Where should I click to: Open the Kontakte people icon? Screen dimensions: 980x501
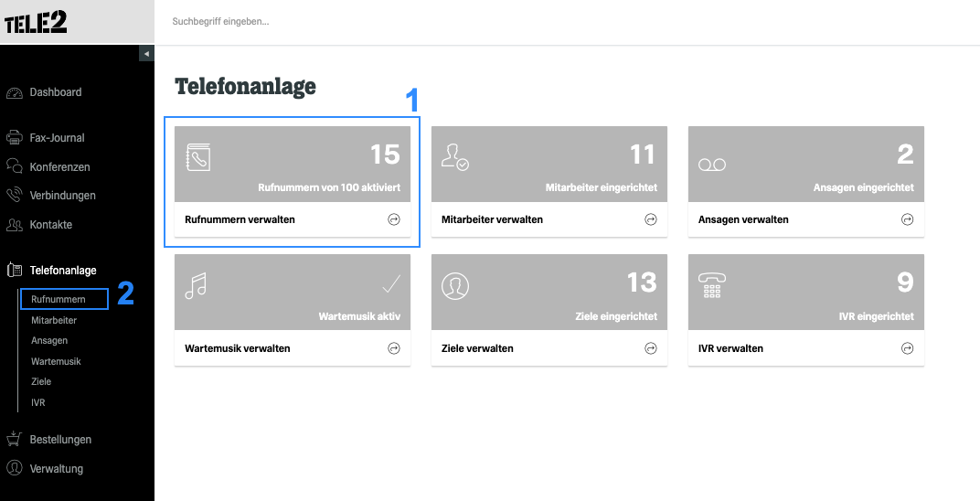(15, 224)
